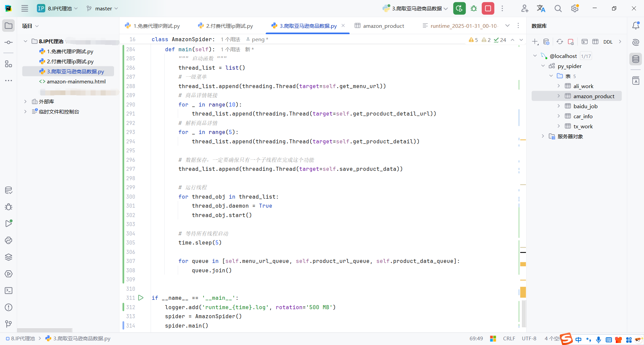Screen dimensions: 644x345
Task: Show more tool windows ellipsis
Action: pyautogui.click(x=8, y=81)
